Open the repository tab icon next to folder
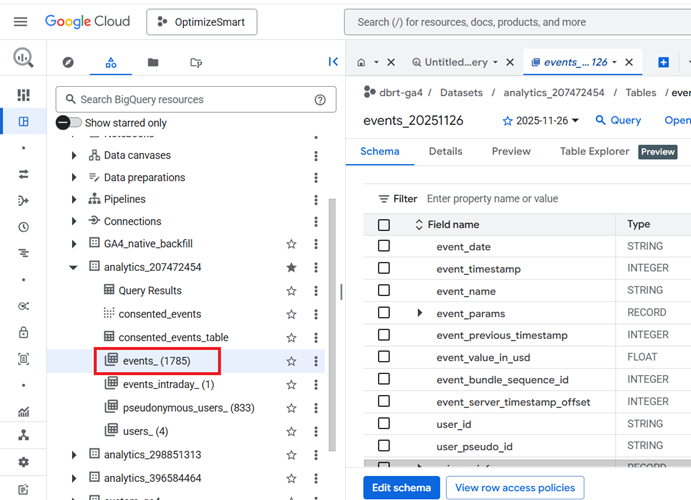The height and width of the screenshot is (500, 691). click(196, 63)
